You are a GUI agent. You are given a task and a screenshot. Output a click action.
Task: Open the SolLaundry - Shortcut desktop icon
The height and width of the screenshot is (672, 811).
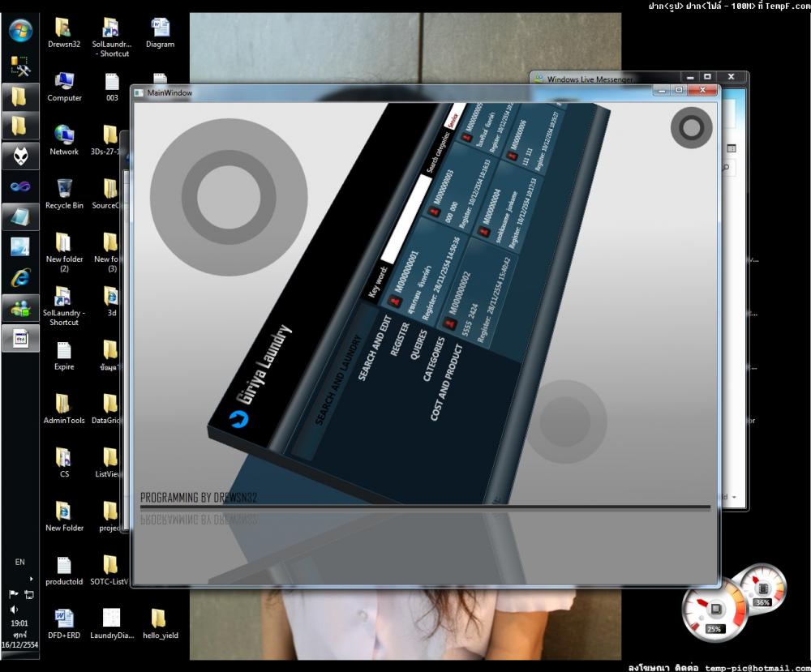[63, 306]
